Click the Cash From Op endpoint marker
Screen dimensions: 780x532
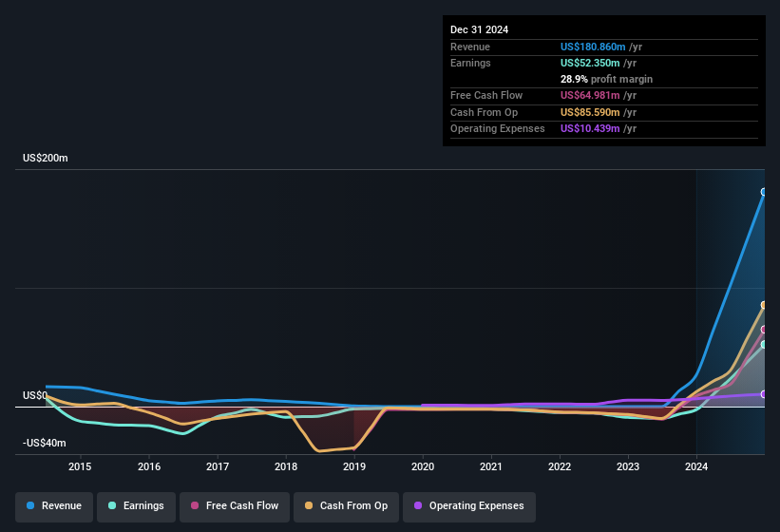click(764, 305)
